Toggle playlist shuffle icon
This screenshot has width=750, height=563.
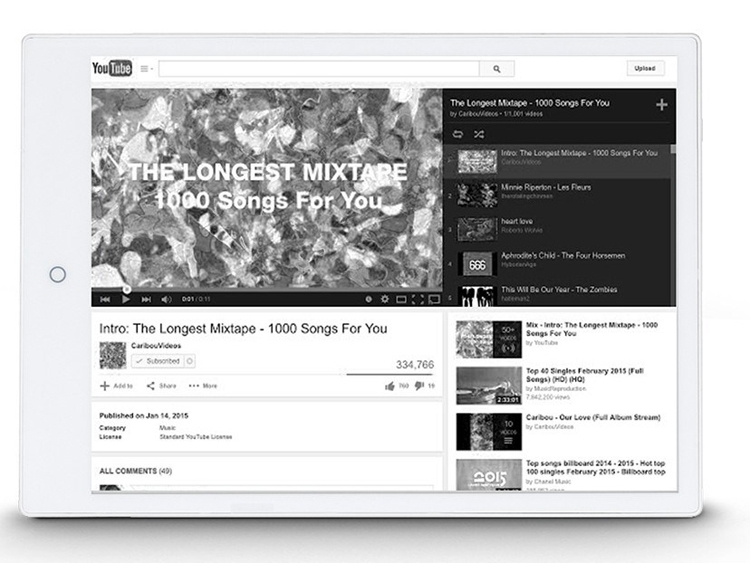[479, 134]
